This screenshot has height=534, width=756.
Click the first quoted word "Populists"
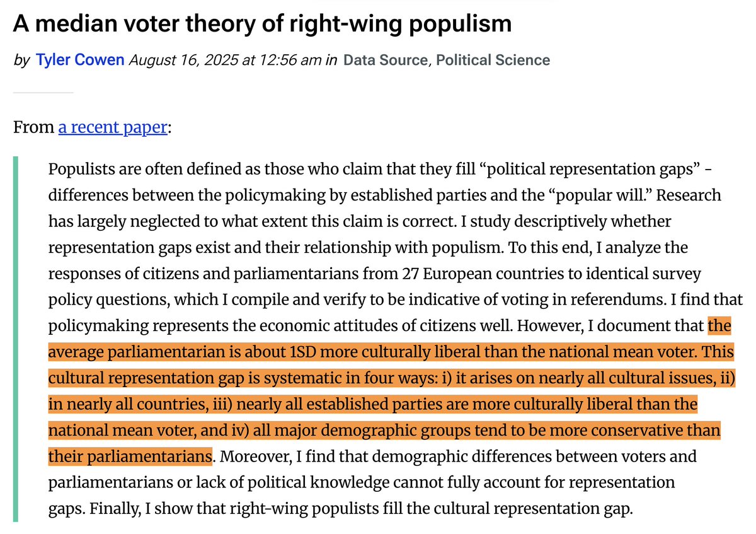[79, 170]
